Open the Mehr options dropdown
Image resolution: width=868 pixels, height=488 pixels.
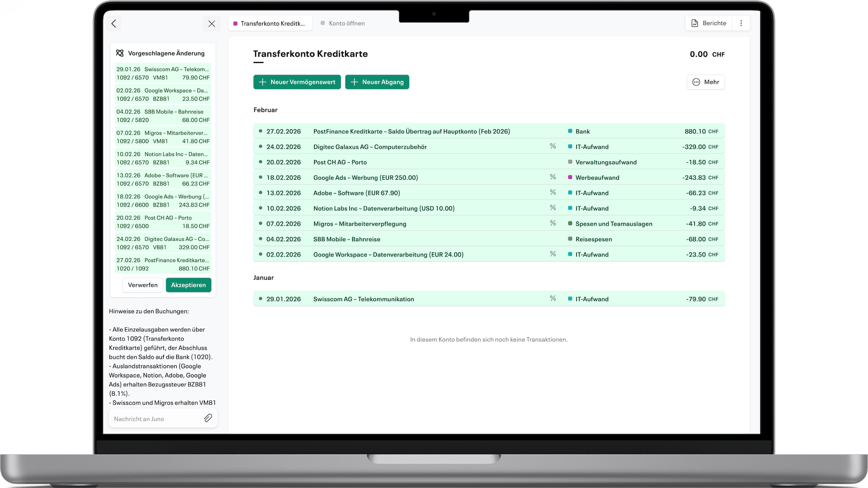[706, 82]
